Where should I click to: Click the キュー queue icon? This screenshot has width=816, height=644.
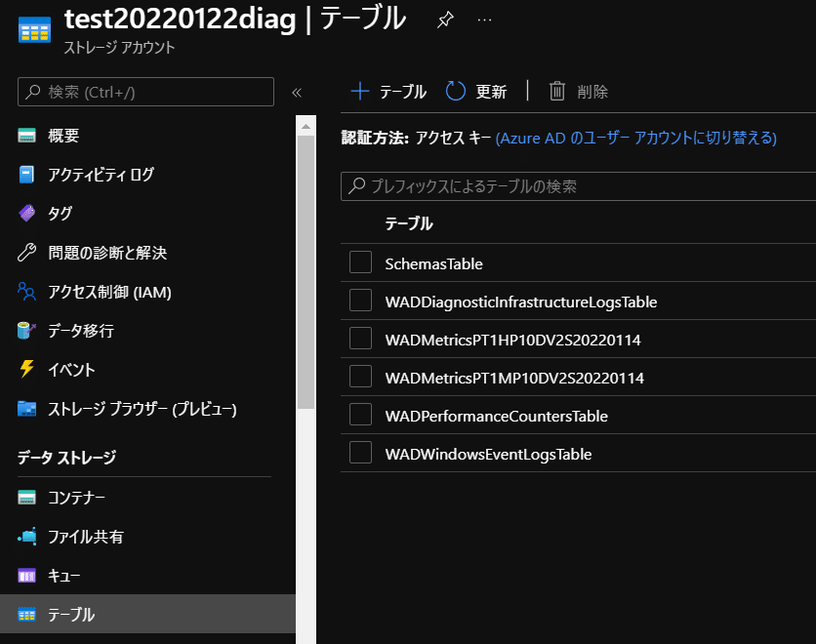(27, 576)
